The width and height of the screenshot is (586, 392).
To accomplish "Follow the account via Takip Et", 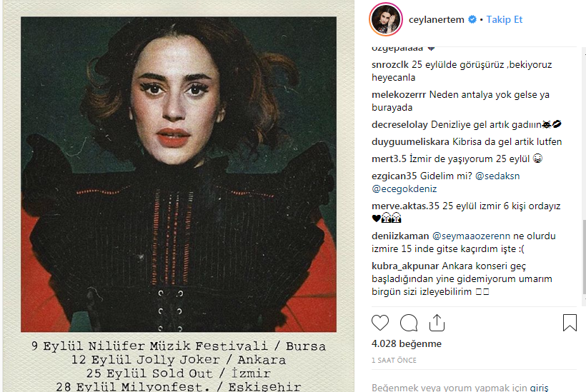I will (x=504, y=19).
